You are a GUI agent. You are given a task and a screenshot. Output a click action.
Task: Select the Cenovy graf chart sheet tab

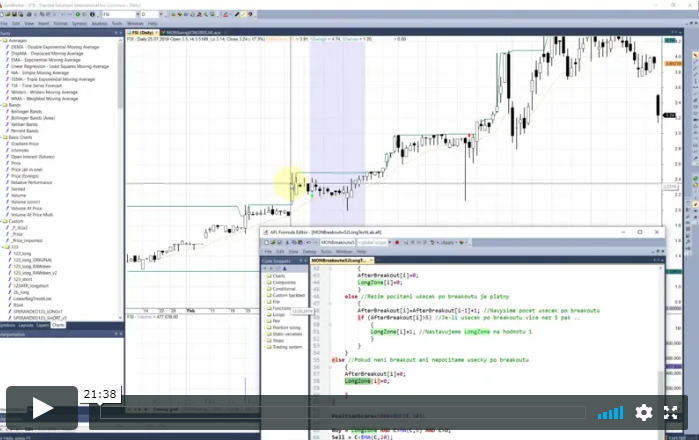click(x=165, y=409)
